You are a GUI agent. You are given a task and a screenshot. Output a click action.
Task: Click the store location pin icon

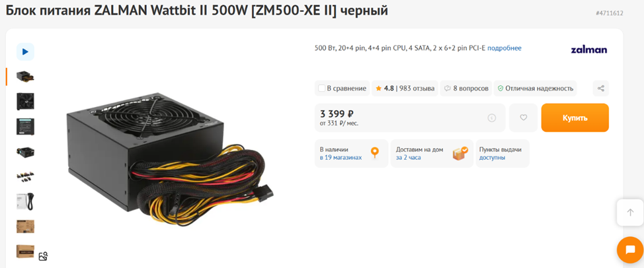pyautogui.click(x=374, y=153)
